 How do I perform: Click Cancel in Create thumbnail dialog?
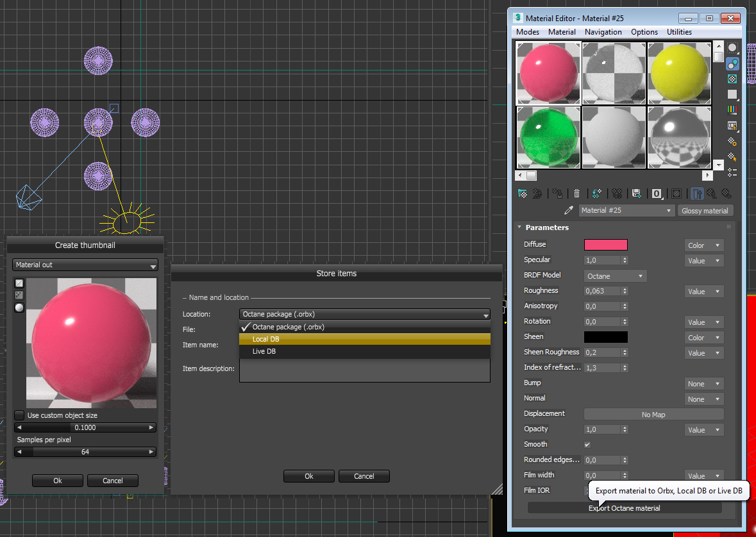click(113, 481)
